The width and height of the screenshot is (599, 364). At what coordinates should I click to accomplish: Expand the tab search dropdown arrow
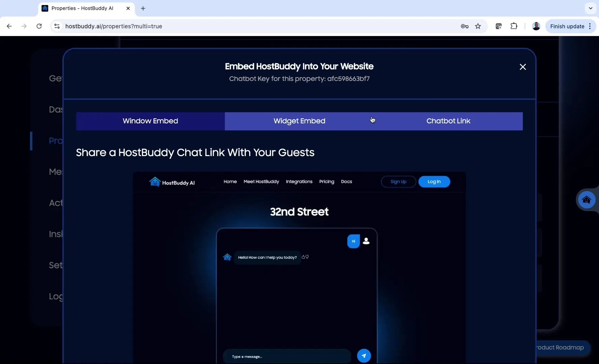(591, 8)
